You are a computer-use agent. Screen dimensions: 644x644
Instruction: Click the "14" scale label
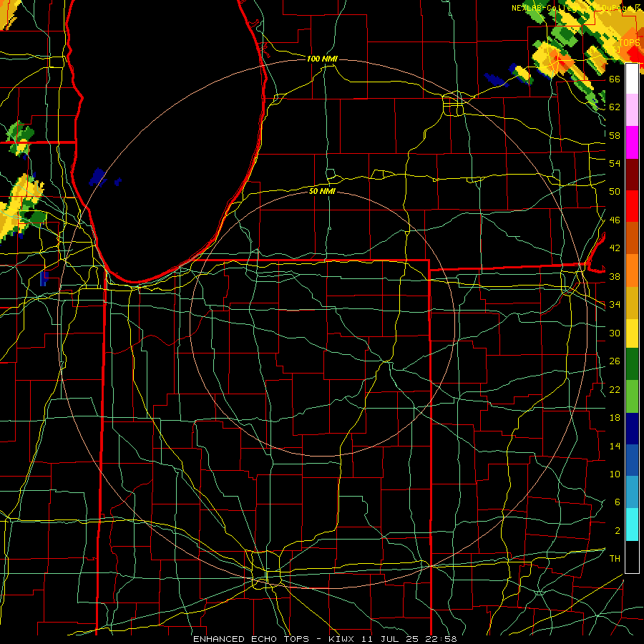pos(615,446)
